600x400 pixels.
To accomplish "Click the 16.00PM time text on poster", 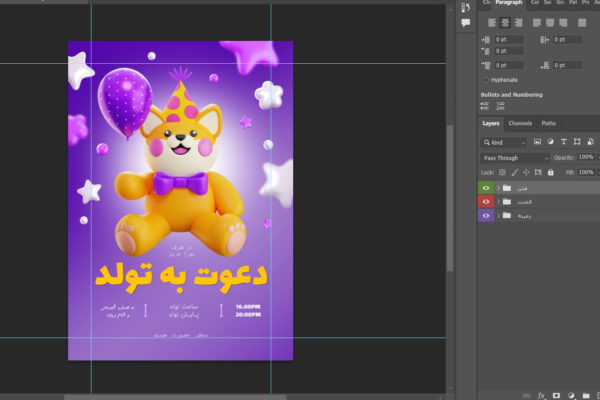I will [248, 307].
